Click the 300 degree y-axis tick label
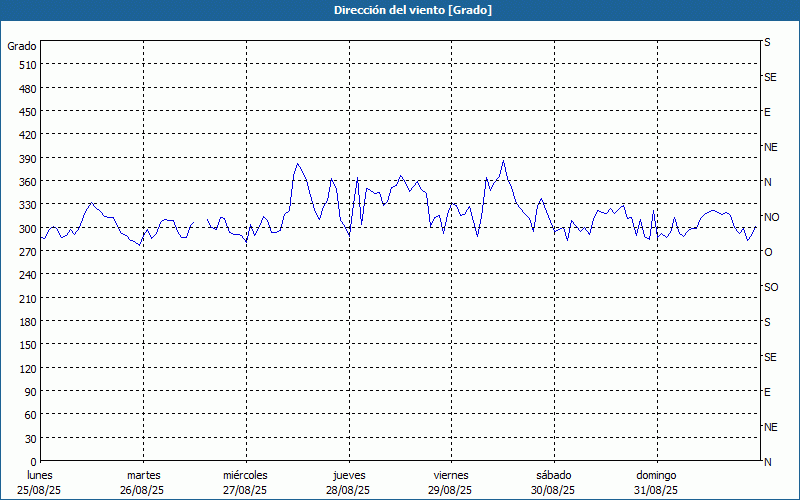The image size is (800, 500). pos(27,229)
